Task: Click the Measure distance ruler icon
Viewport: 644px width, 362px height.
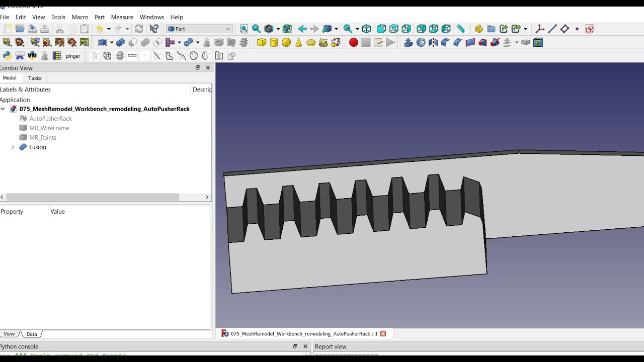Action: point(460,29)
